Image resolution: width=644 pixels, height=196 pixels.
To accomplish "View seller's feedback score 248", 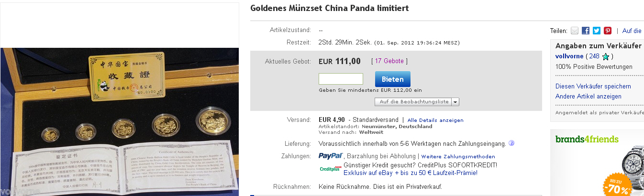I will pyautogui.click(x=594, y=56).
